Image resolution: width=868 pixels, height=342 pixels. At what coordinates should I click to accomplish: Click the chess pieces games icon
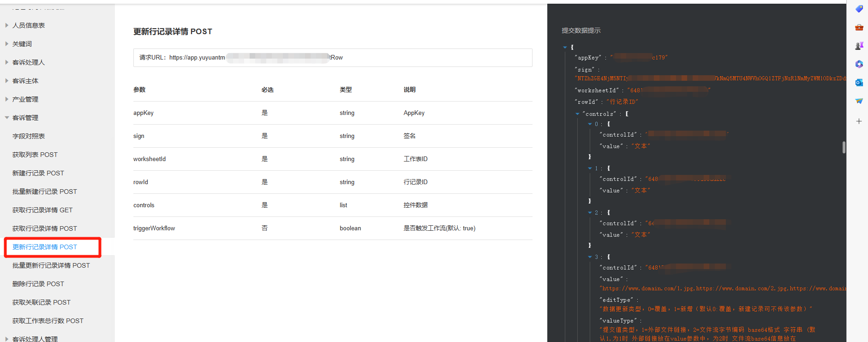(859, 46)
